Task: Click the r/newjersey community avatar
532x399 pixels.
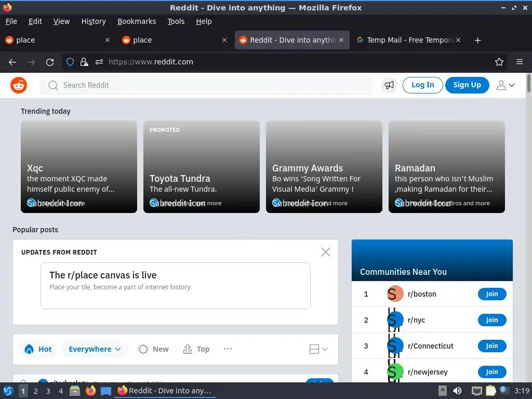Action: pyautogui.click(x=395, y=372)
